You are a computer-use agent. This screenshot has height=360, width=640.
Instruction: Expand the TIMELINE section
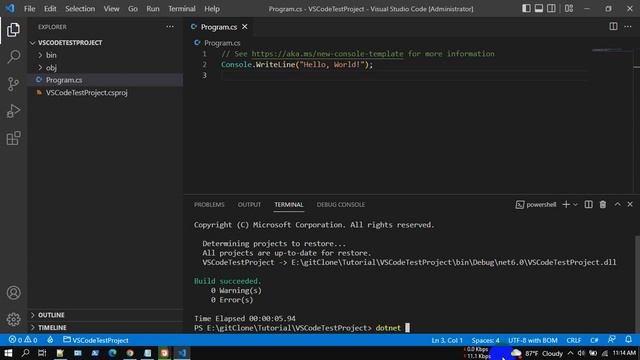pyautogui.click(x=105, y=328)
